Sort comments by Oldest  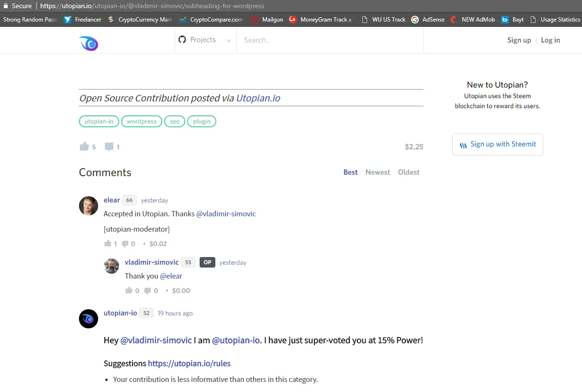tap(409, 172)
